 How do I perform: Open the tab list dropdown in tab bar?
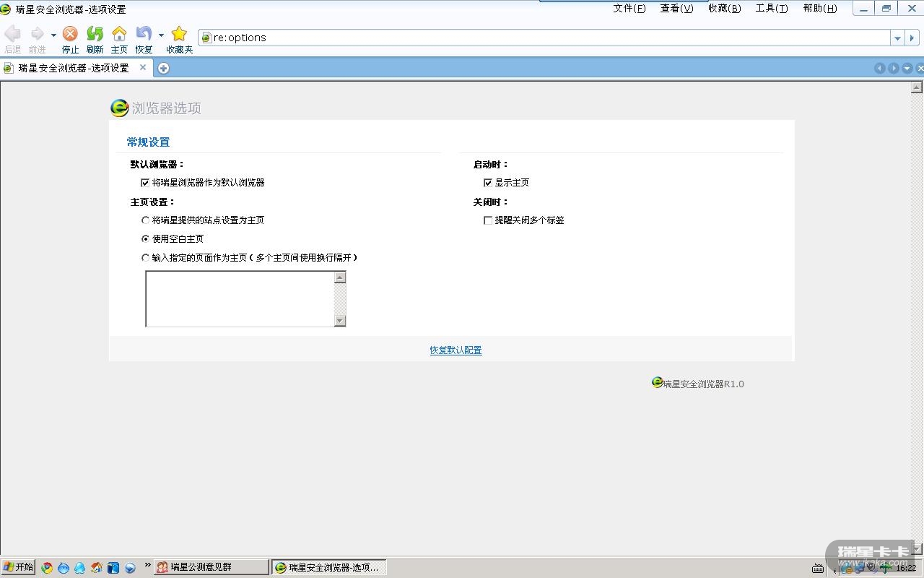click(907, 68)
